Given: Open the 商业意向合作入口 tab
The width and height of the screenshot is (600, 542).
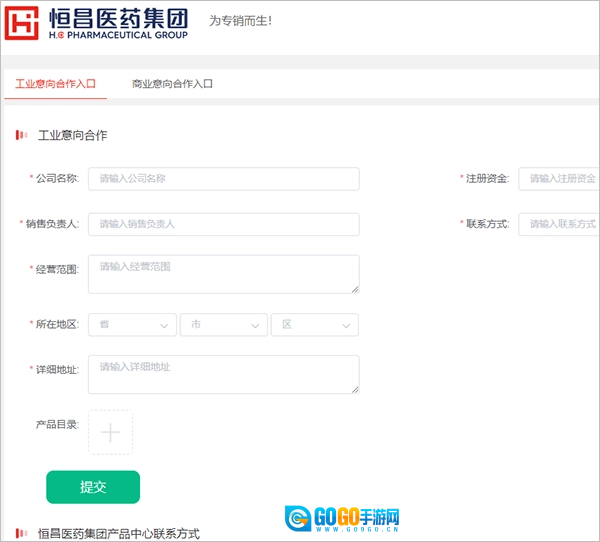Looking at the screenshot, I should [172, 84].
